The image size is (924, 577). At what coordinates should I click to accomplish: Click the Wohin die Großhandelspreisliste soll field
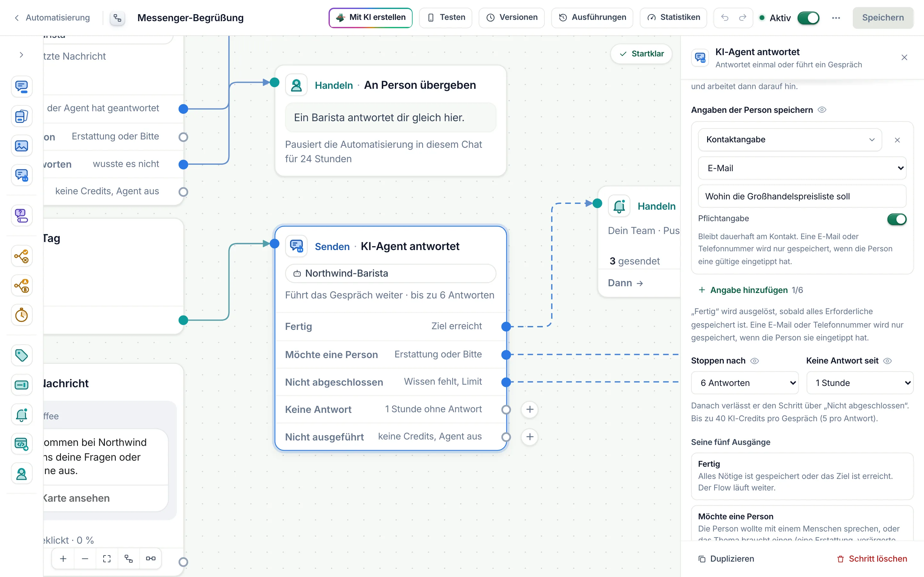(x=802, y=197)
